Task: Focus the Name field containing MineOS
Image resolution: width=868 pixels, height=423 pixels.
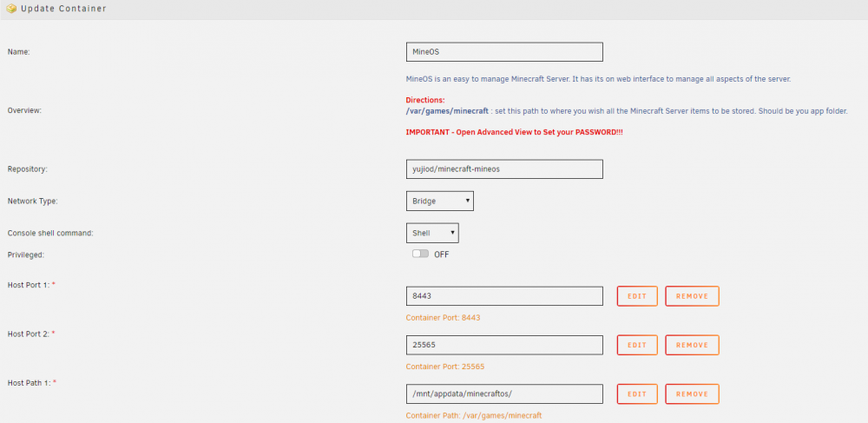Action: pyautogui.click(x=504, y=52)
